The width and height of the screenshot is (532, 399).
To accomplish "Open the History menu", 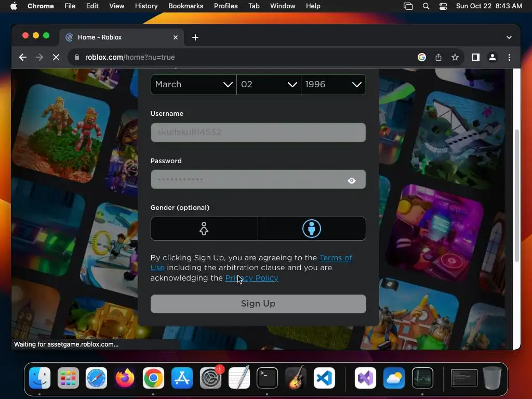I will click(146, 6).
